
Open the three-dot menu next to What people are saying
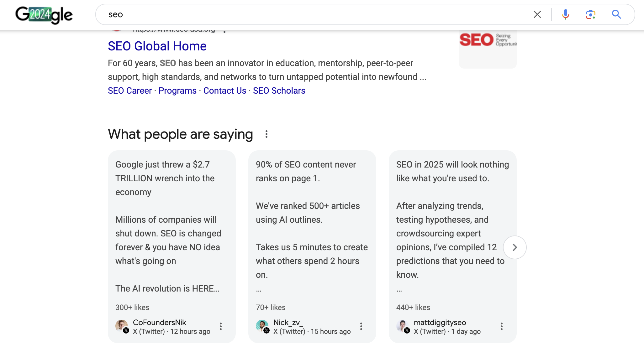pyautogui.click(x=266, y=134)
